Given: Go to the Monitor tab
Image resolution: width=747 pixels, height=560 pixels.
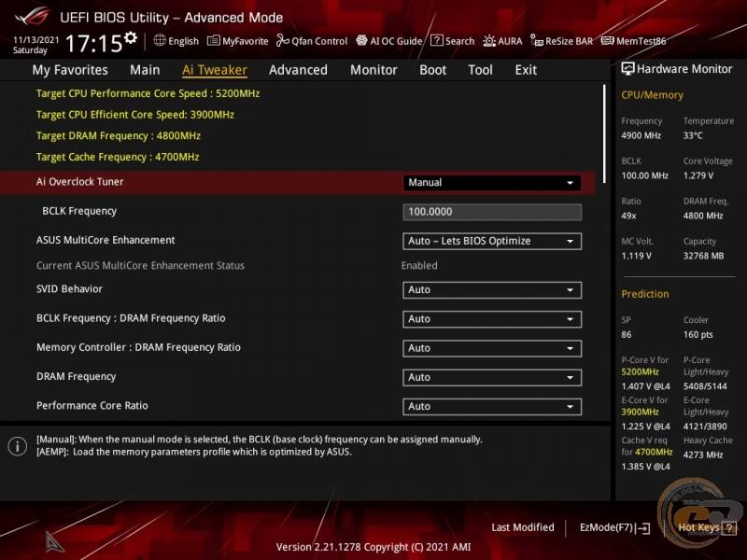Looking at the screenshot, I should [373, 70].
